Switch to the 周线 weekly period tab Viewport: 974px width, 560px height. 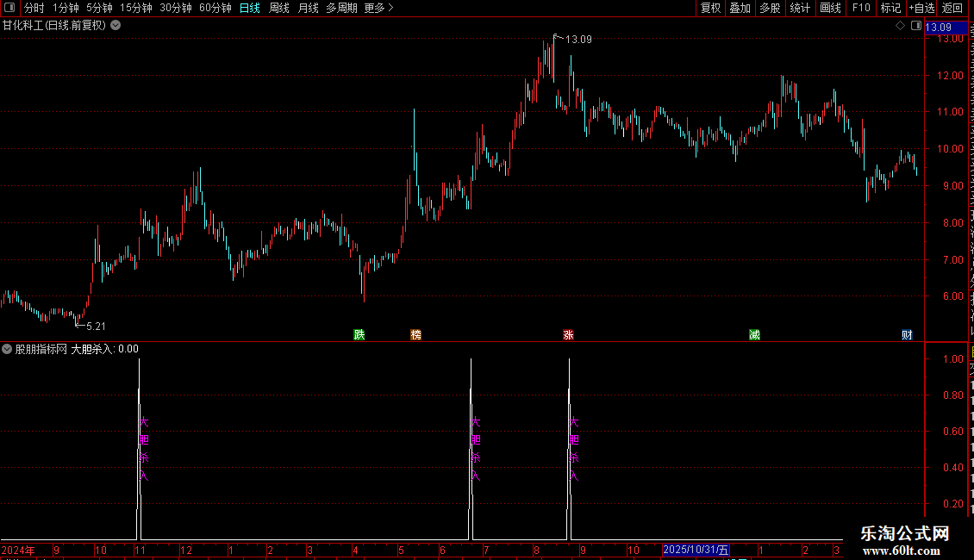pos(279,8)
